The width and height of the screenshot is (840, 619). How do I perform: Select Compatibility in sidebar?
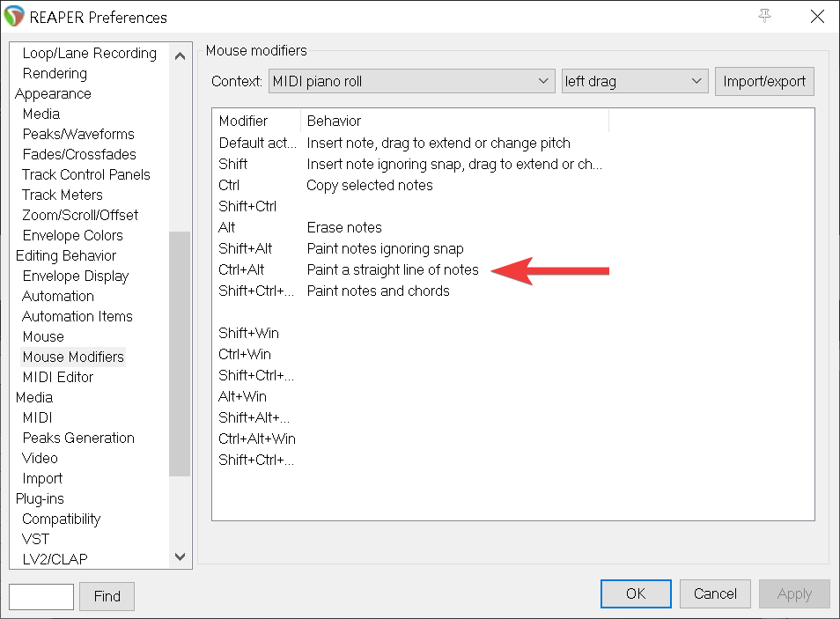(61, 520)
